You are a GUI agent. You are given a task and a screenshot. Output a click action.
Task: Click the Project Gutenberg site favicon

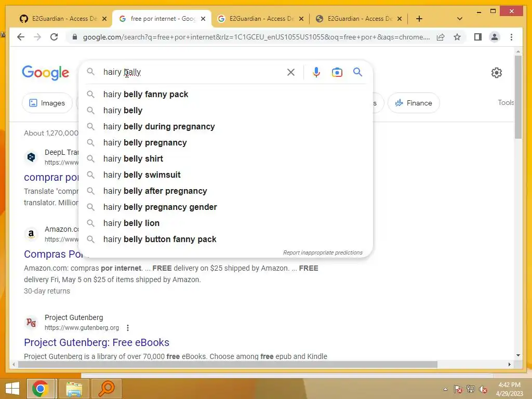[31, 322]
